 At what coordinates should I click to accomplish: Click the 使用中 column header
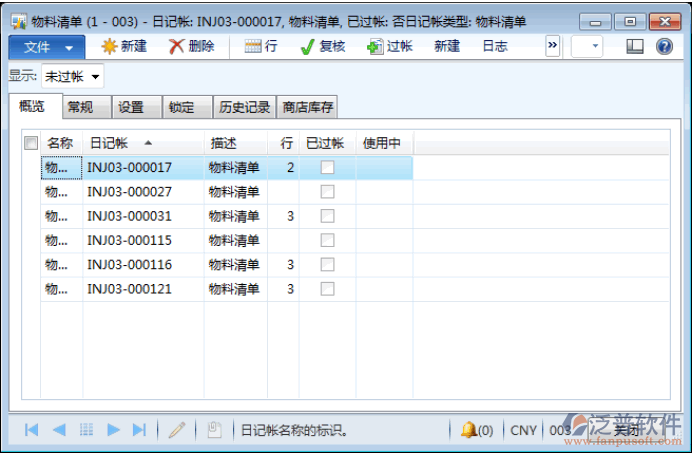coord(382,143)
